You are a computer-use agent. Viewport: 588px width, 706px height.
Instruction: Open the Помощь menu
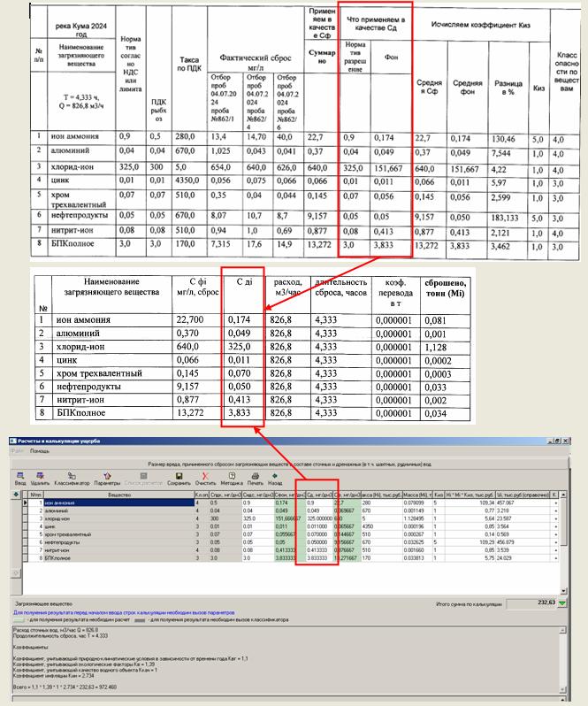click(x=40, y=451)
